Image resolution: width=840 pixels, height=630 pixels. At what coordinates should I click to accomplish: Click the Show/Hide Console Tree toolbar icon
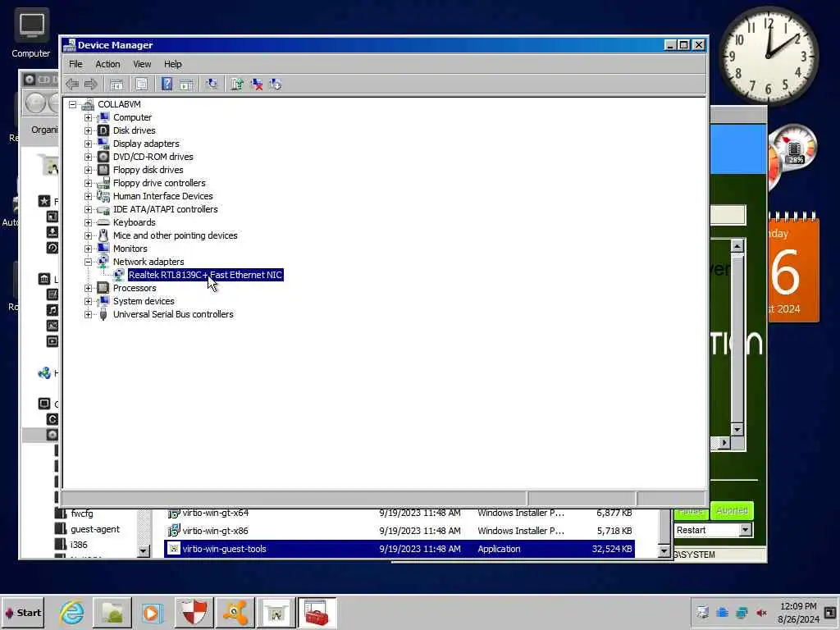[x=116, y=84]
